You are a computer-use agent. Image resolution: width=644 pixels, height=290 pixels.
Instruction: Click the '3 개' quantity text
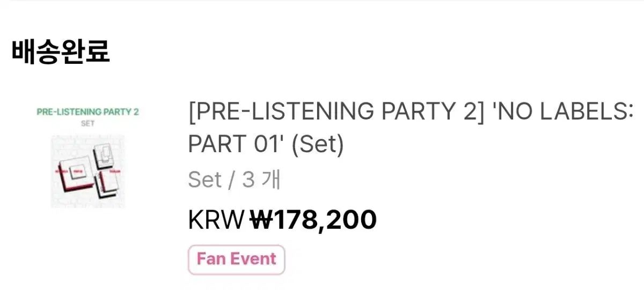(261, 180)
